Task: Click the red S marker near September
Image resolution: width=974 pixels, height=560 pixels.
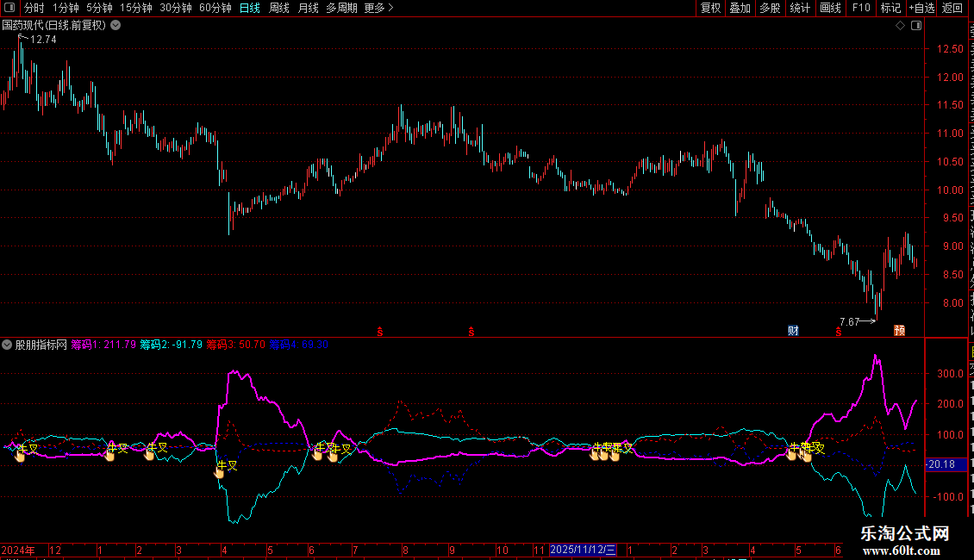Action: coord(471,333)
